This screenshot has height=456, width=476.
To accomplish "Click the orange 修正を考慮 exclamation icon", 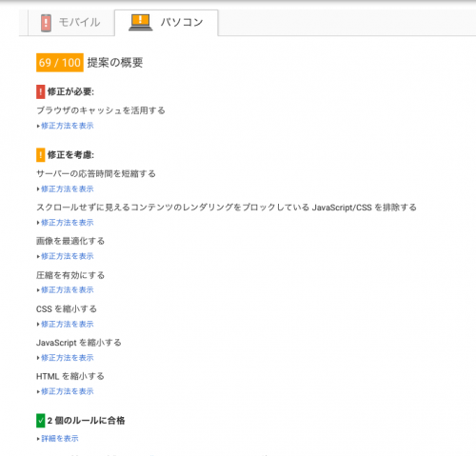I will tap(40, 155).
